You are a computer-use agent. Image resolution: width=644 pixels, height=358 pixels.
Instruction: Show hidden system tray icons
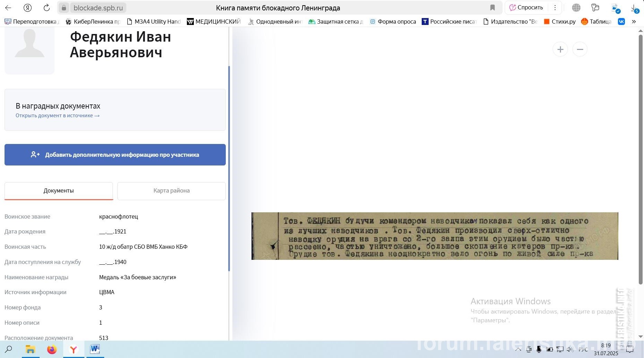[x=518, y=349]
